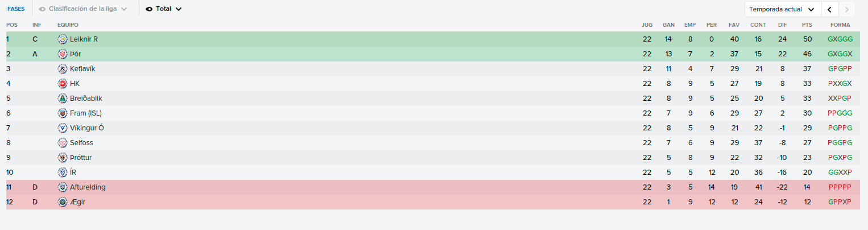Select the FASES tab
This screenshot has width=868, height=230.
pos(16,9)
